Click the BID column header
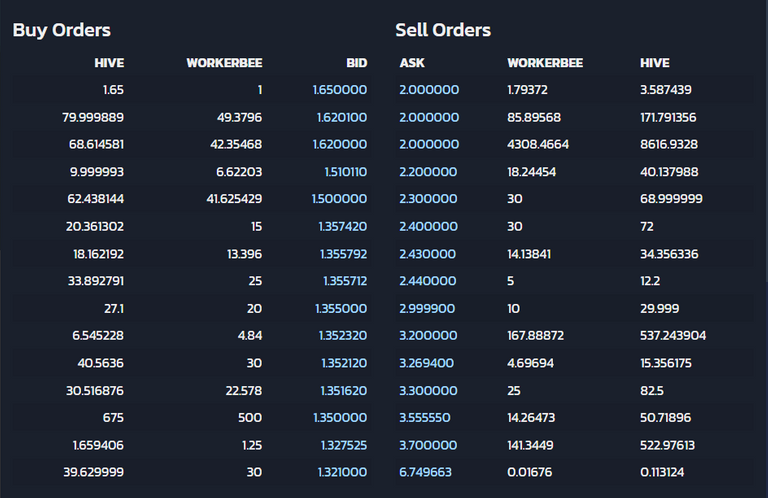Screen dimensions: 768x498 [357, 63]
